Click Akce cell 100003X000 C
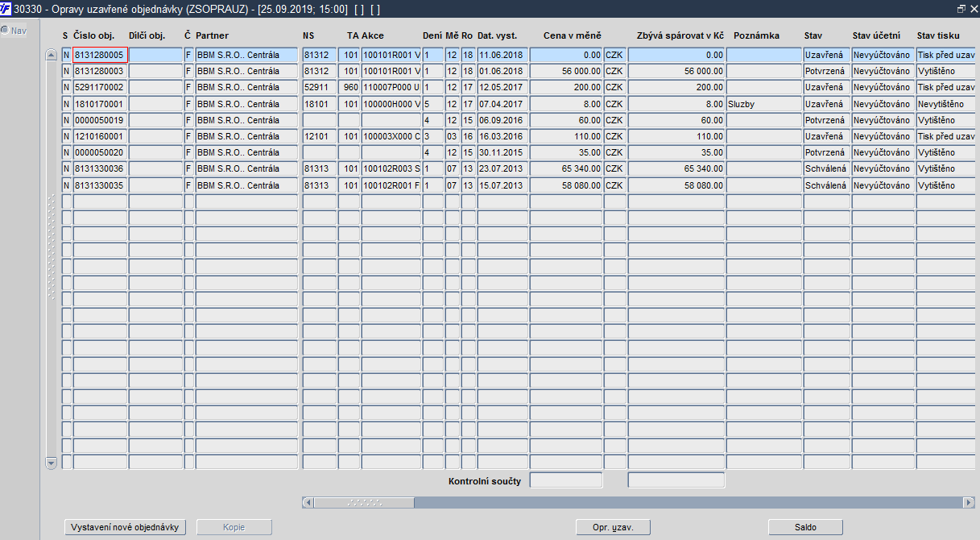This screenshot has width=980, height=540. pos(391,136)
